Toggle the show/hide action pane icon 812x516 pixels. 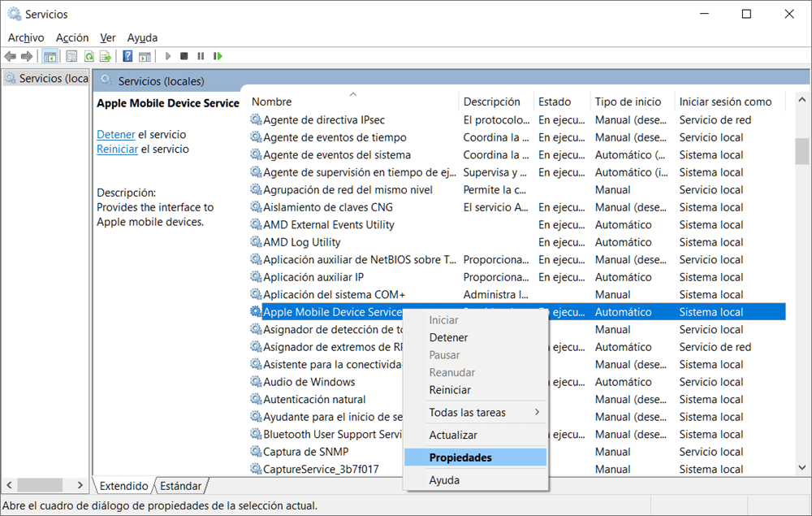(145, 56)
